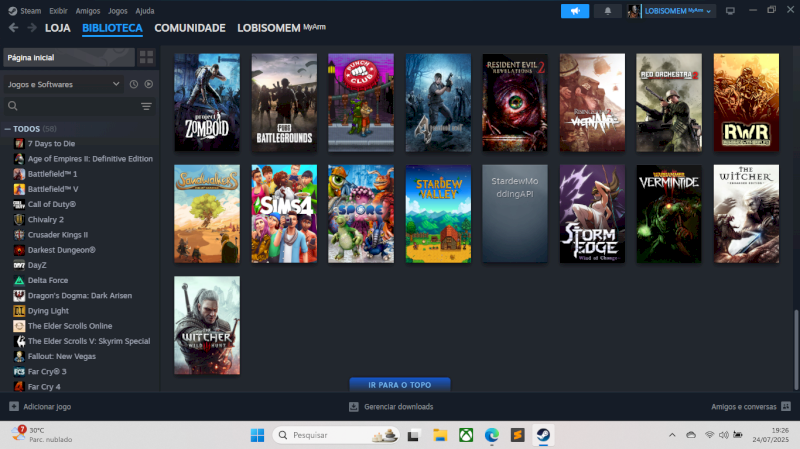
Task: Open the Windows Start button
Action: (258, 435)
